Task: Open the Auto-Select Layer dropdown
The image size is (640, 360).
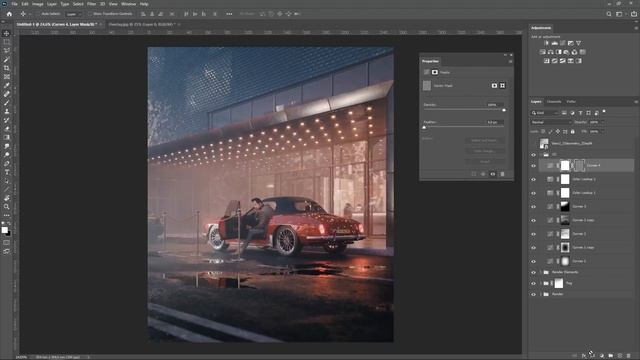Action: click(73, 14)
